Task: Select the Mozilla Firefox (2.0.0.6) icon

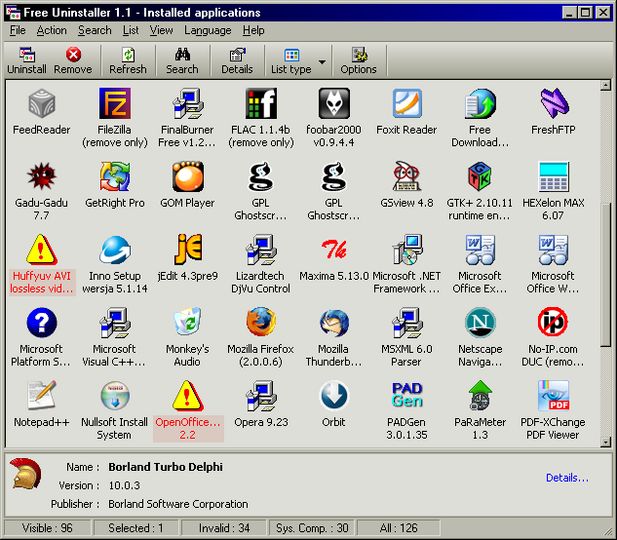Action: click(x=261, y=322)
